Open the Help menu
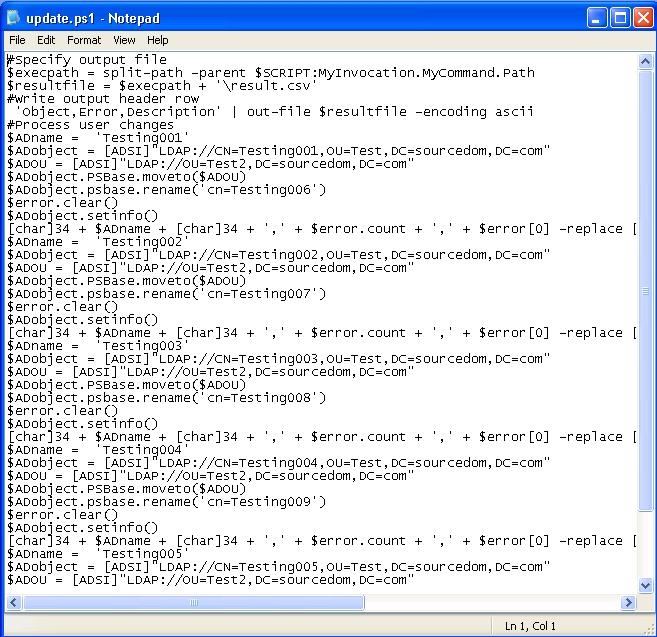657x637 pixels. (158, 40)
